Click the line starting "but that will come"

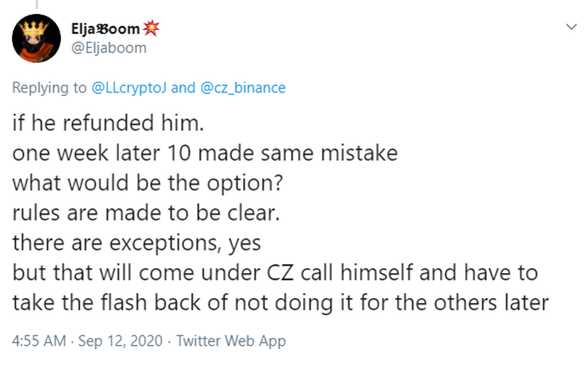click(275, 272)
